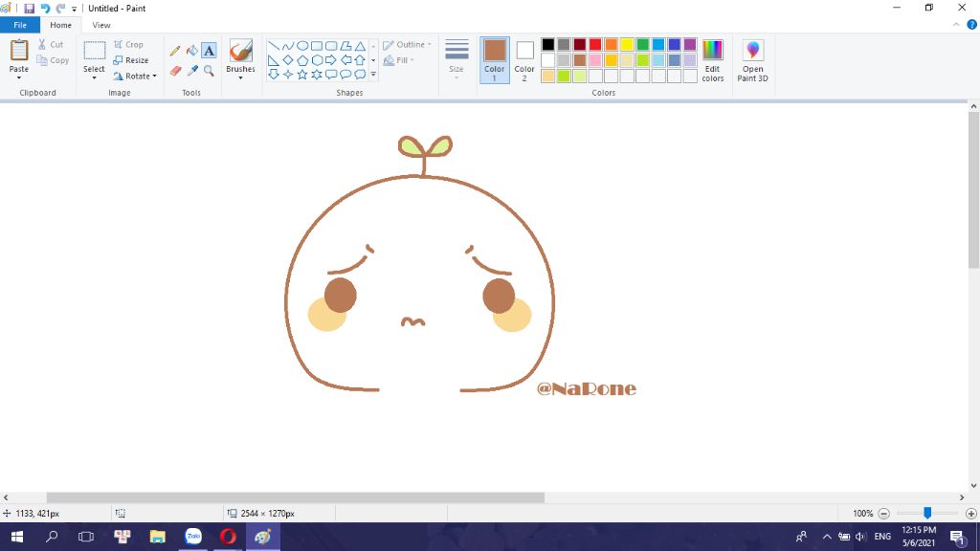Open File Explorer from the taskbar
This screenshot has height=551, width=980.
tap(158, 537)
